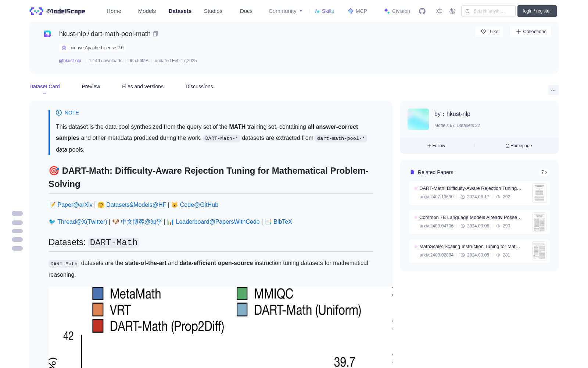Open the BibTeX link
The image size is (588, 368).
(283, 222)
